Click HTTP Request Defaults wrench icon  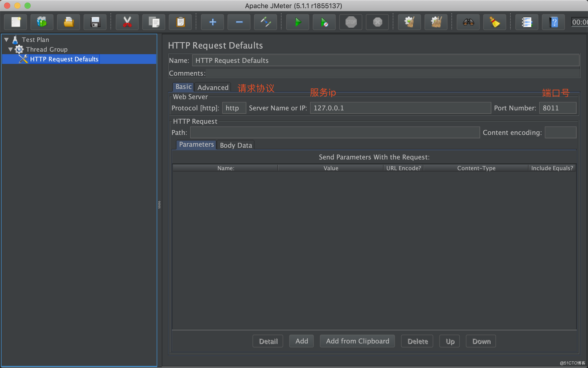click(23, 59)
